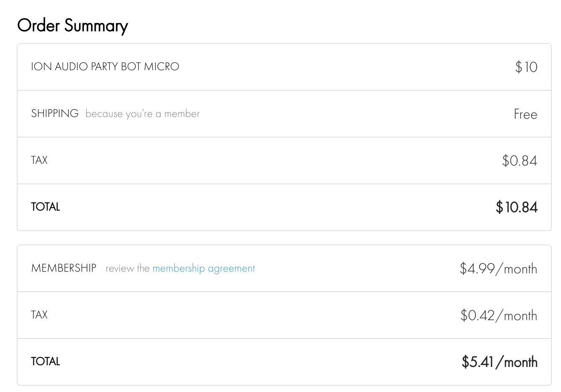Click the blank space between the two summary boxes
This screenshot has width=561, height=392.
[284, 238]
